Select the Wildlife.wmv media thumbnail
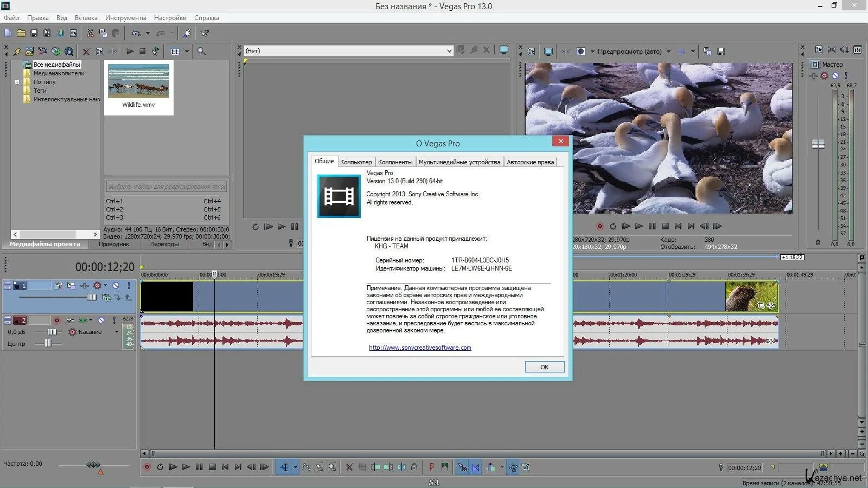This screenshot has height=488, width=868. 139,87
